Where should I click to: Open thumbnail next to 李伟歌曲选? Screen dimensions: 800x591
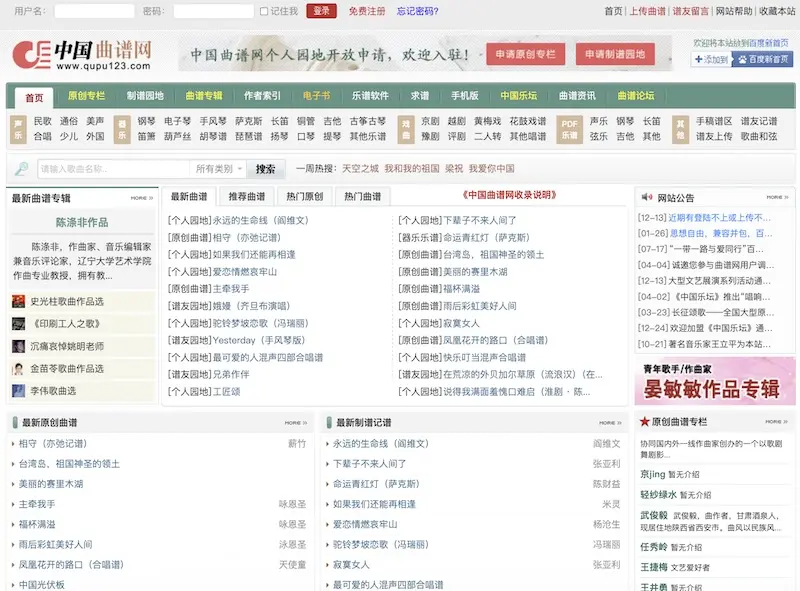pyautogui.click(x=18, y=391)
